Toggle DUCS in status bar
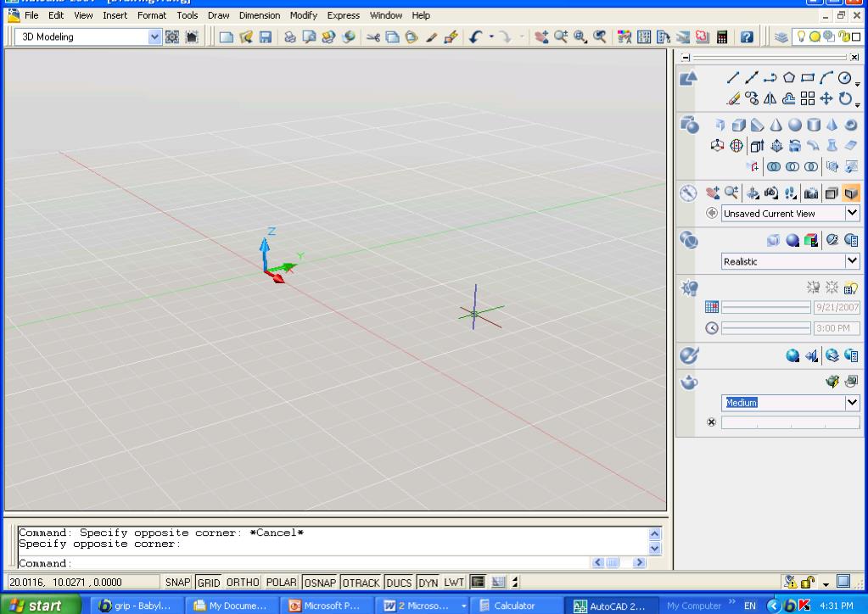 point(399,583)
